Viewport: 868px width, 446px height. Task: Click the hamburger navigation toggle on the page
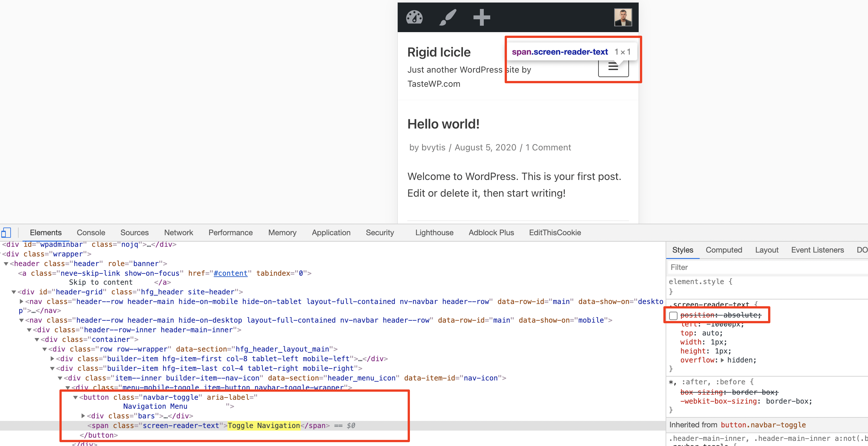coord(613,67)
